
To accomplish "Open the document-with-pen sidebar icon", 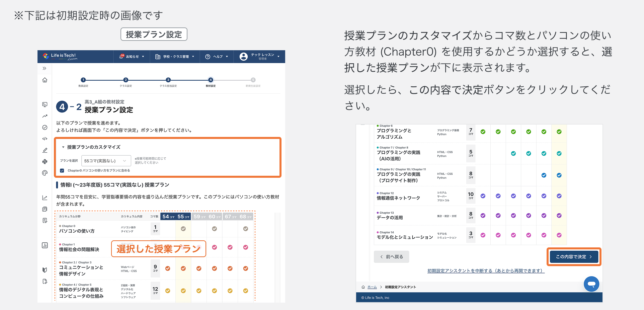I will click(x=45, y=221).
